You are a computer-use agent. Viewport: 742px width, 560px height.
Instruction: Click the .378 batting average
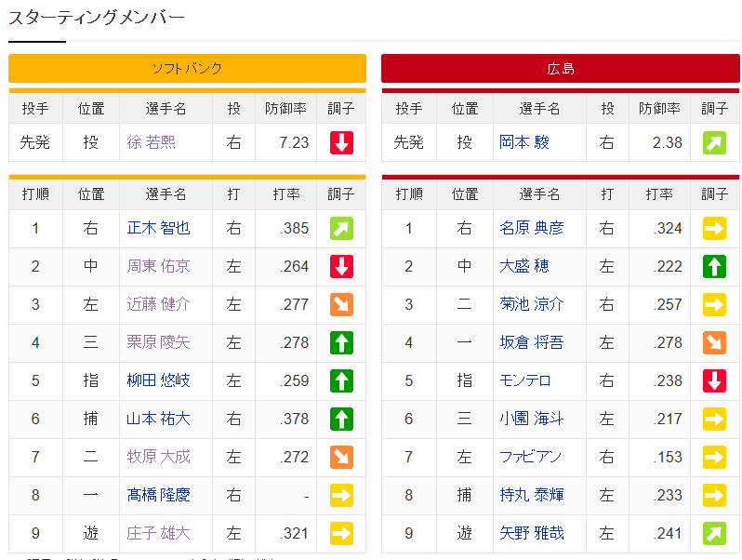click(x=294, y=419)
